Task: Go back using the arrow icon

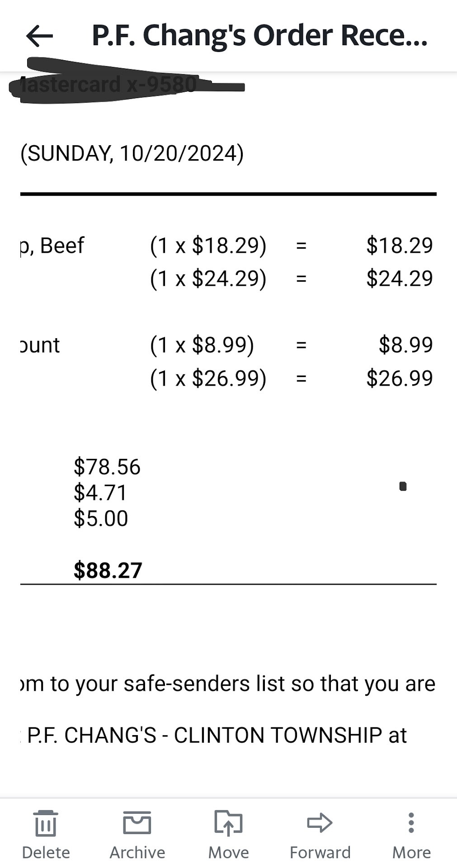Action: pos(40,36)
